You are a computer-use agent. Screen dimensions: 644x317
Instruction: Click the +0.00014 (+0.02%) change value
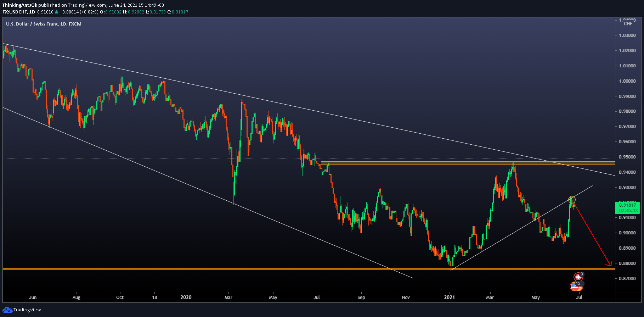pyautogui.click(x=79, y=12)
